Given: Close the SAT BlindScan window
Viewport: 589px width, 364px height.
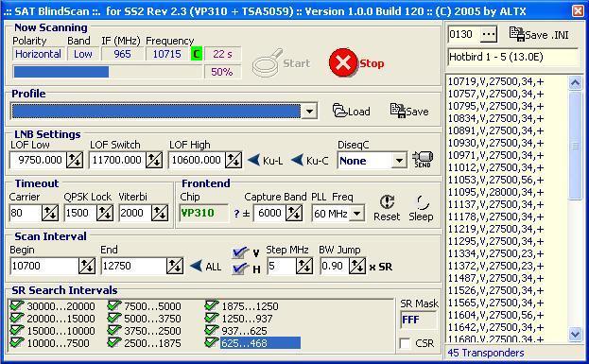Looking at the screenshot, I should [578, 11].
